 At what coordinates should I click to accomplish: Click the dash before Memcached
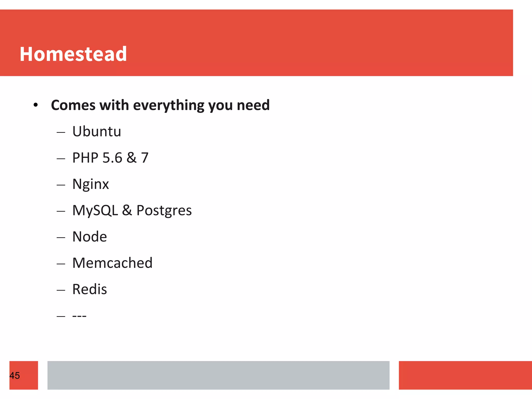(x=61, y=264)
